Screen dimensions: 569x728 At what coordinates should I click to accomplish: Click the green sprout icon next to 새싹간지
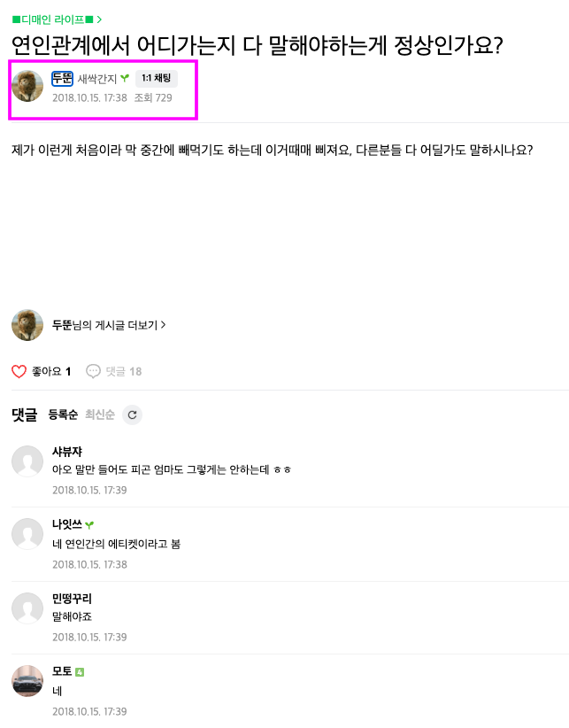coord(125,78)
